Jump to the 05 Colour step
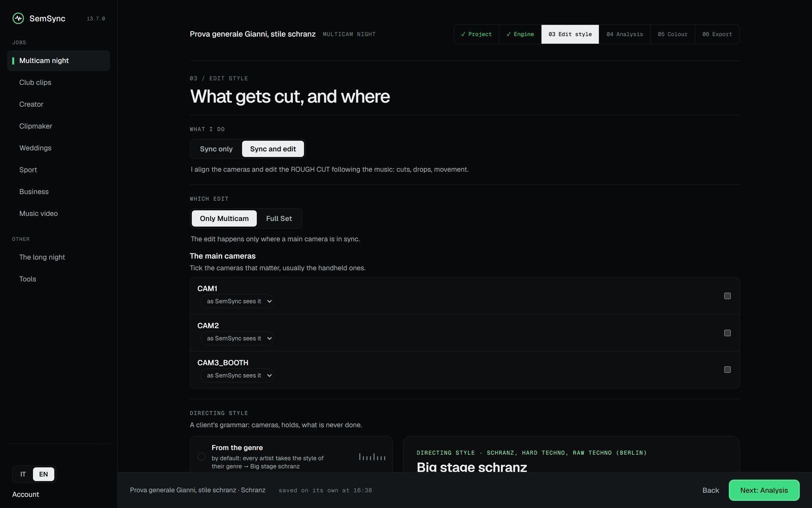 672,34
